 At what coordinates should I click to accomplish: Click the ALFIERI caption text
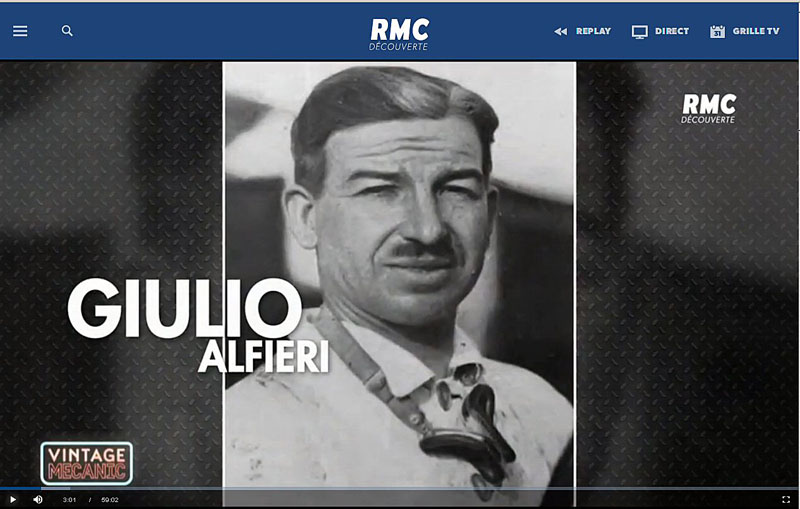263,357
